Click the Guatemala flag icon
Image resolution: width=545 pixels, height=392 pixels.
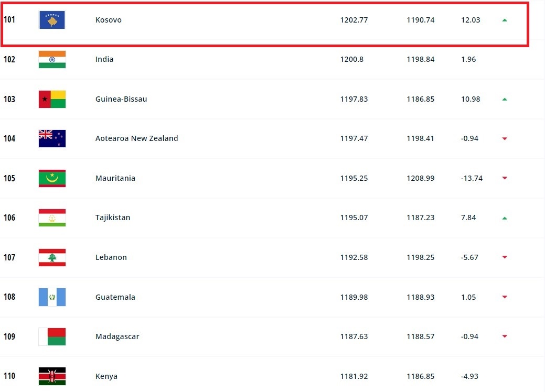coord(52,297)
